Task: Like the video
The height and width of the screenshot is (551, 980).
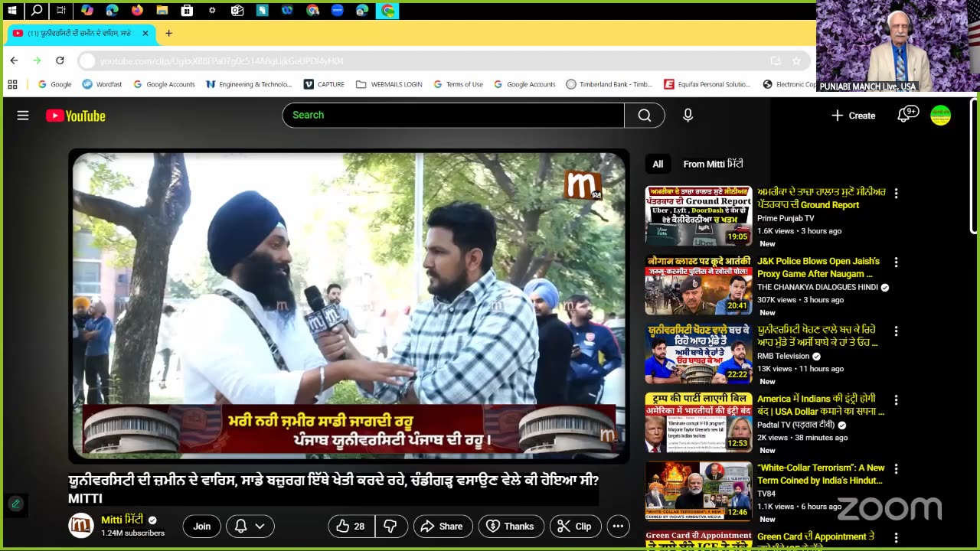Action: pos(351,526)
